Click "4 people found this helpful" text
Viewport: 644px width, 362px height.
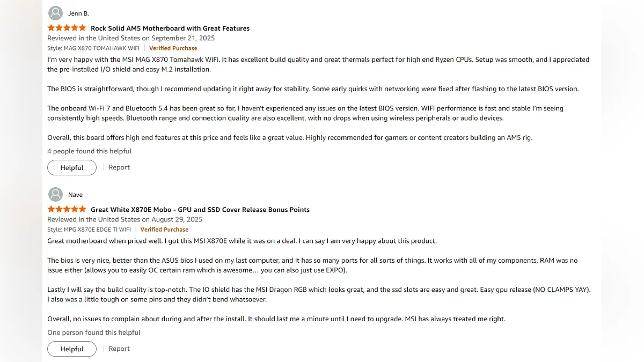pyautogui.click(x=89, y=151)
